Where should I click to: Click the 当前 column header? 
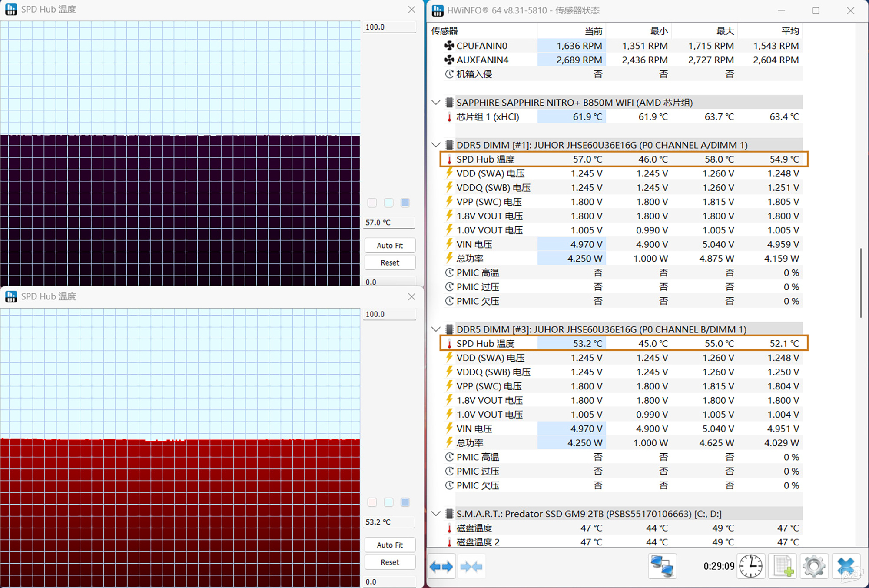click(593, 31)
